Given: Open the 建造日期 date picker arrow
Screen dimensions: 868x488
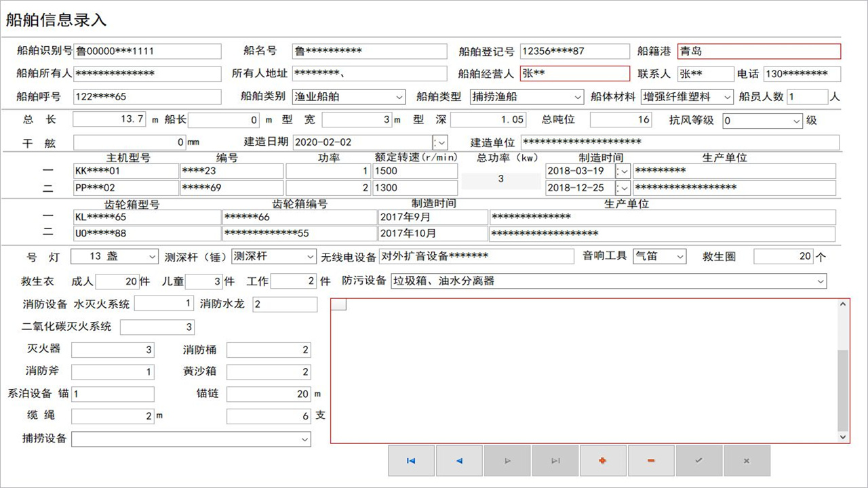Looking at the screenshot, I should tap(441, 142).
